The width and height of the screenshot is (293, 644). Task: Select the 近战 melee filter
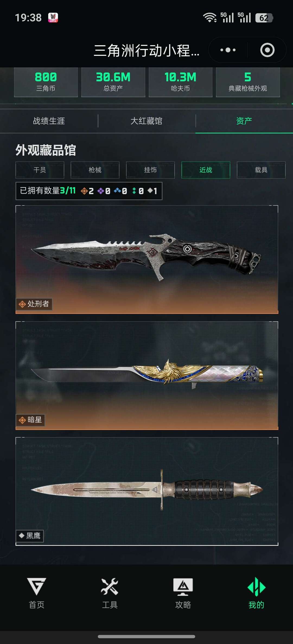point(206,170)
